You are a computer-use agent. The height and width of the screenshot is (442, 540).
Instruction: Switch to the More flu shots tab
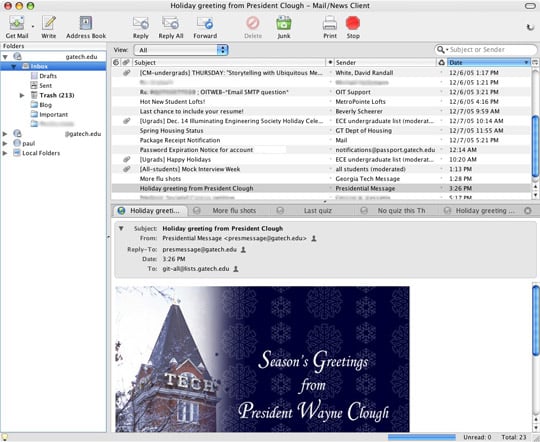tap(229, 210)
